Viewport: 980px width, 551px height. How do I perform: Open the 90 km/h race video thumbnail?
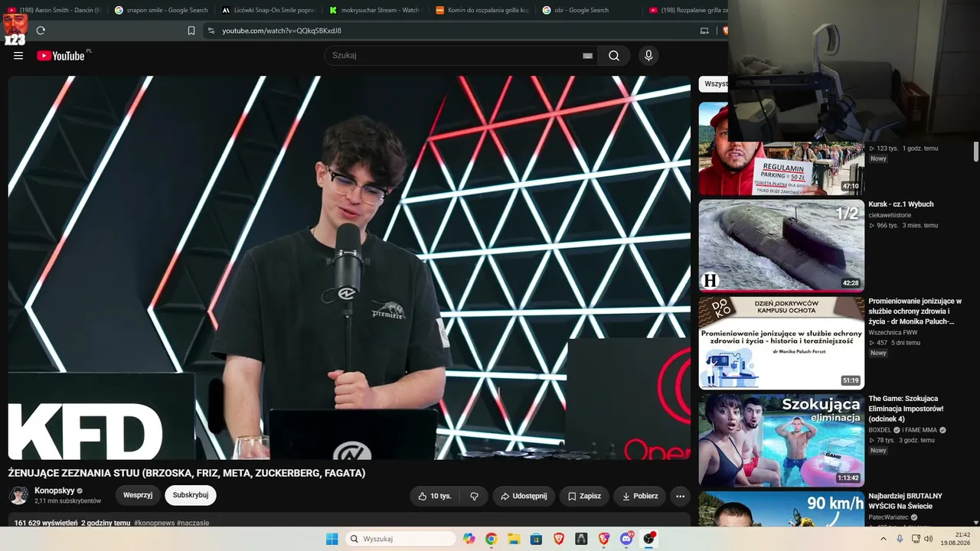tap(781, 509)
